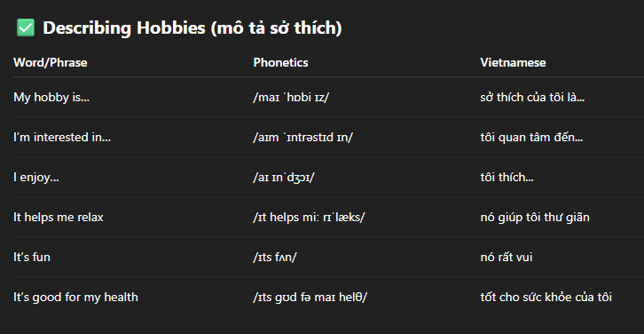Click phonetics for 'My hobby is'
The width and height of the screenshot is (644, 334).
(291, 98)
